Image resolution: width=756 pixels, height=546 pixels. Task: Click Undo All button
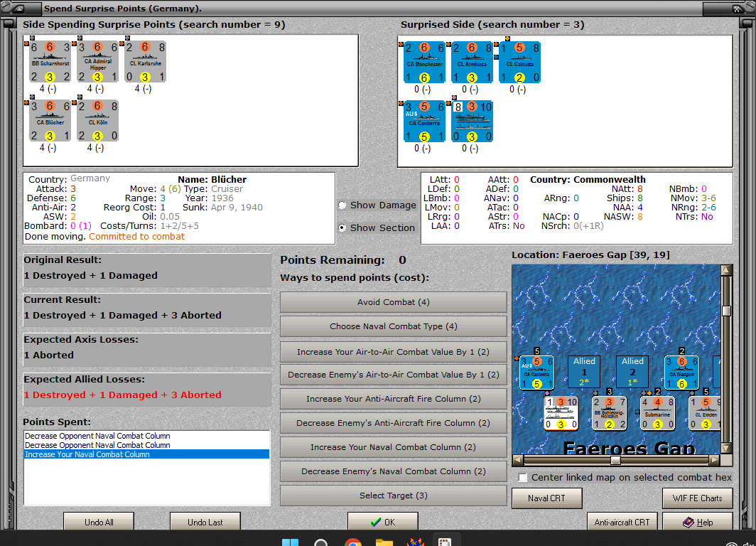[x=99, y=522]
